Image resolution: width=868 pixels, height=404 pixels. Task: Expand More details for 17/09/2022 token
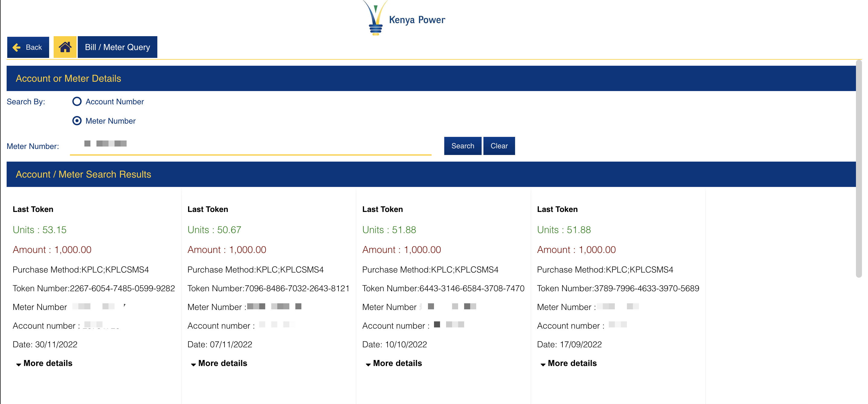pos(569,363)
